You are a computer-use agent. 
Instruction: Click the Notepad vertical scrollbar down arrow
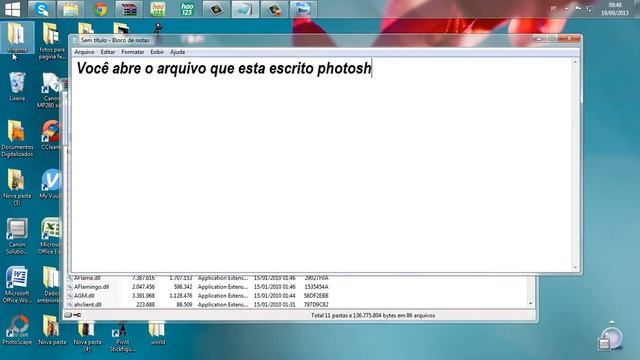pos(576,268)
